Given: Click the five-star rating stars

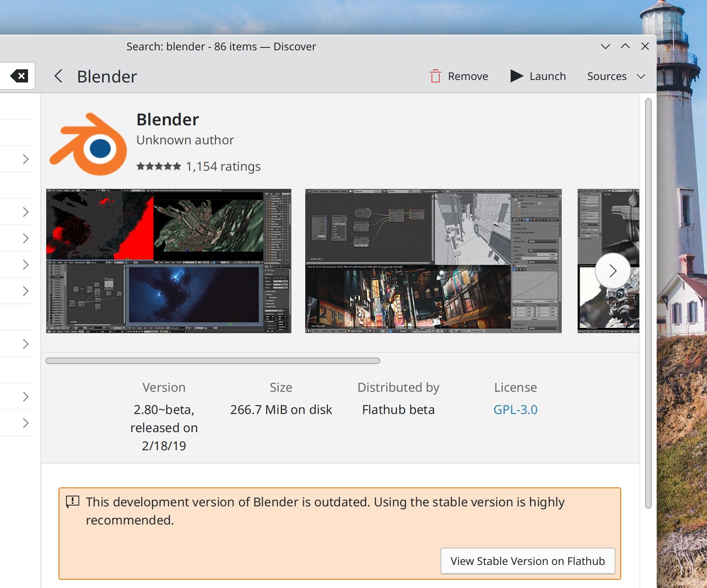Looking at the screenshot, I should [157, 166].
